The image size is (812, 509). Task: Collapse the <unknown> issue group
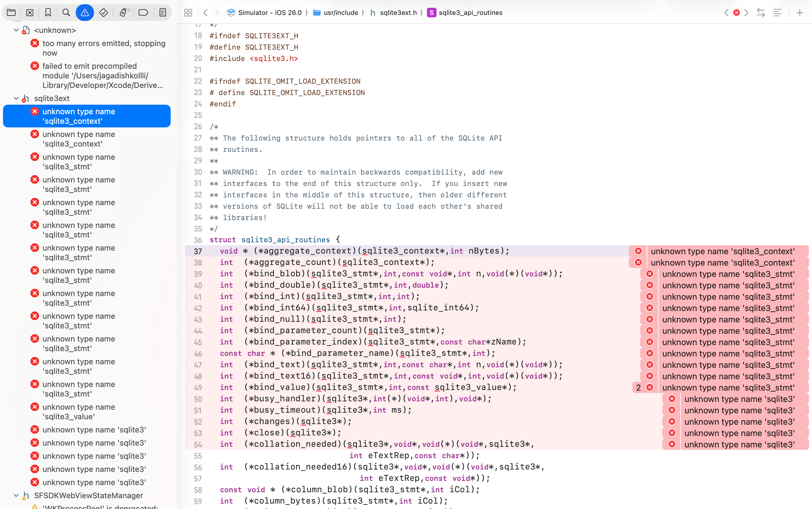pyautogui.click(x=16, y=30)
